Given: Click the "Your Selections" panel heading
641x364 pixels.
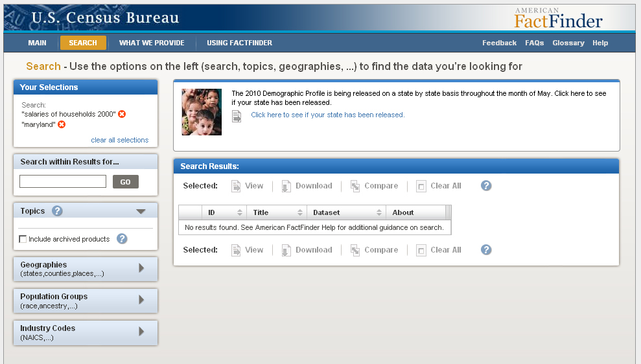Looking at the screenshot, I should point(49,87).
